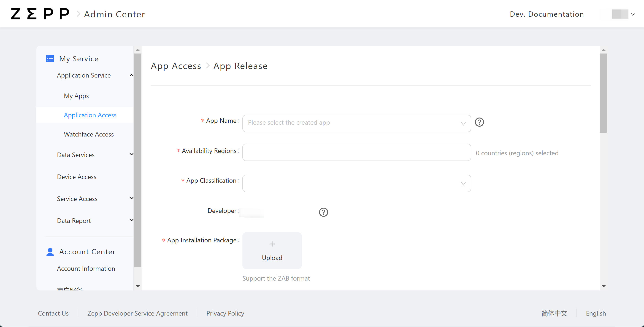This screenshot has width=644, height=327.
Task: Open Dev. Documentation link
Action: point(547,14)
